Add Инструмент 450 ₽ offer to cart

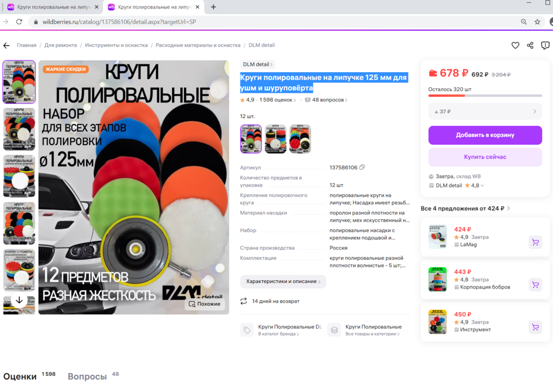[x=535, y=327]
